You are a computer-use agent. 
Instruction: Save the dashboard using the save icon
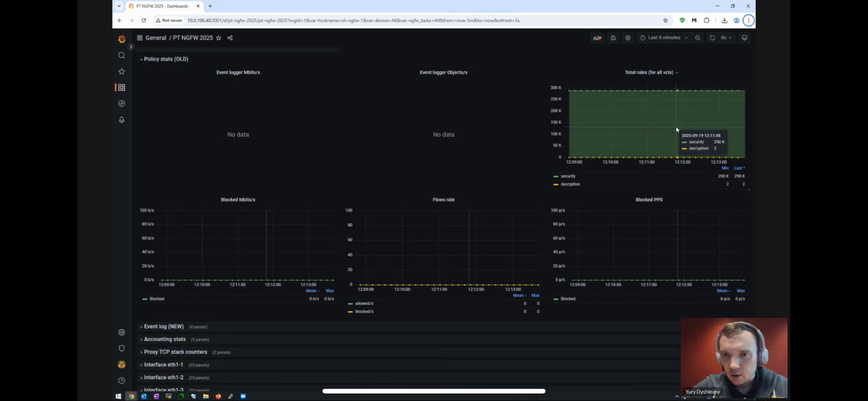click(x=613, y=38)
